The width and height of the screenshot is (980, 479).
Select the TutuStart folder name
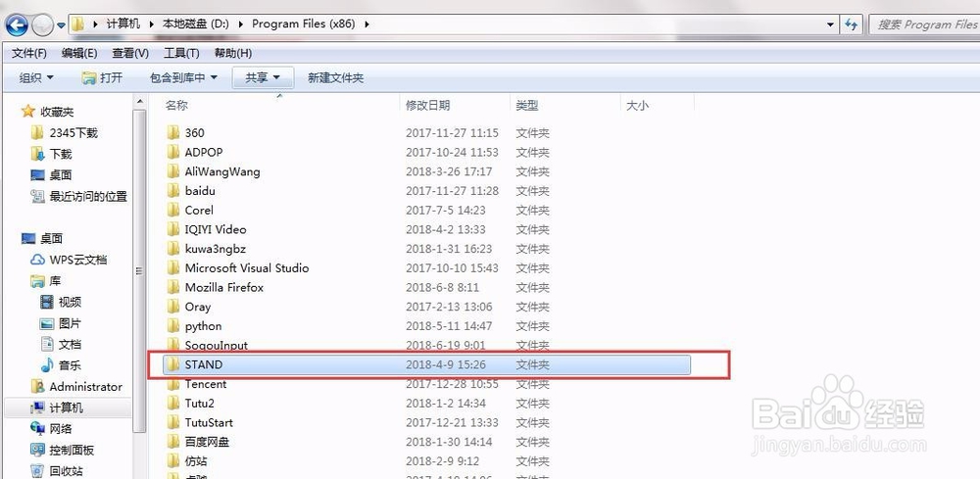pos(209,423)
